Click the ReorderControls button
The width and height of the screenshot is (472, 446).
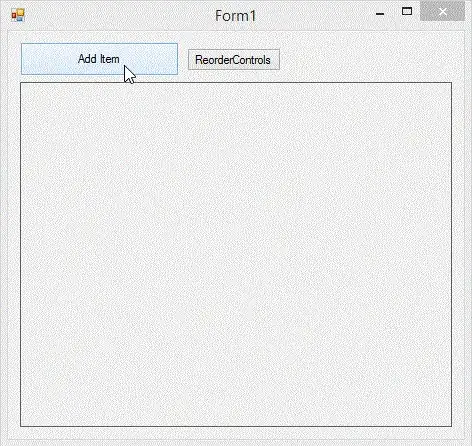234,60
